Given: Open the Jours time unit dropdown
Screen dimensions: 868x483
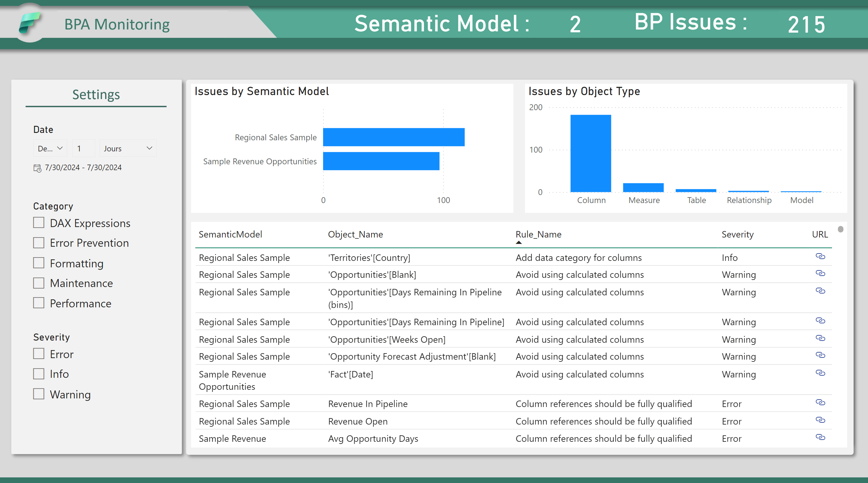Looking at the screenshot, I should tap(128, 148).
